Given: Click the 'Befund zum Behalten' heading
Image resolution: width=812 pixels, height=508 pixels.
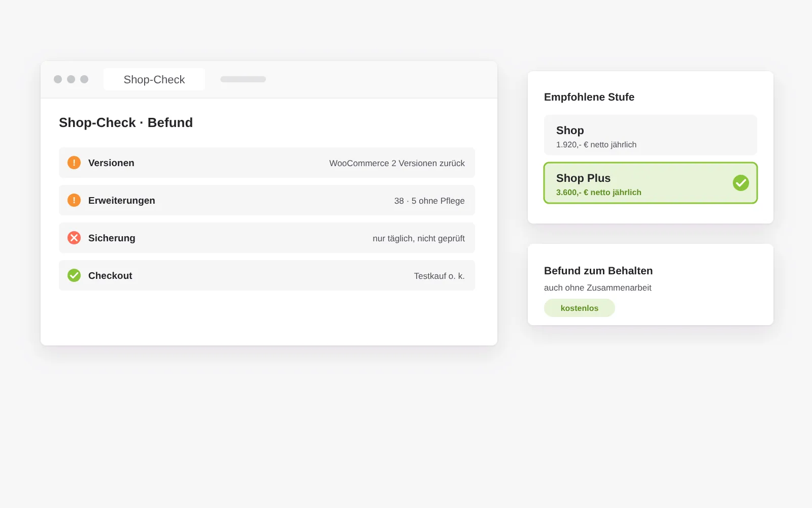Looking at the screenshot, I should (598, 271).
